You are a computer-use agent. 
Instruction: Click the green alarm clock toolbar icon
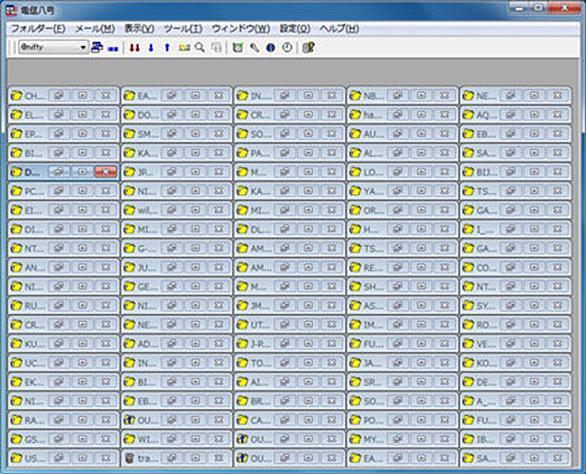[238, 48]
